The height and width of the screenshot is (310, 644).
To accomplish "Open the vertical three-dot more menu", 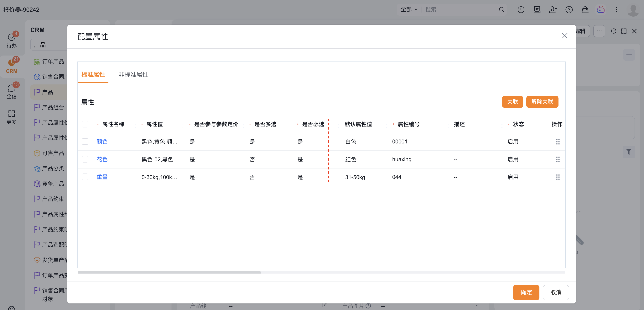I will tap(616, 10).
